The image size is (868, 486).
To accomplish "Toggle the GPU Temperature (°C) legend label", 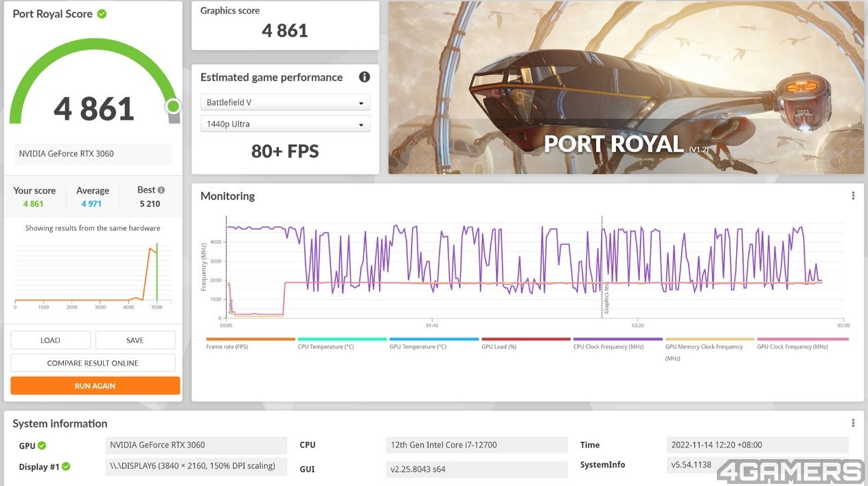I will [418, 347].
